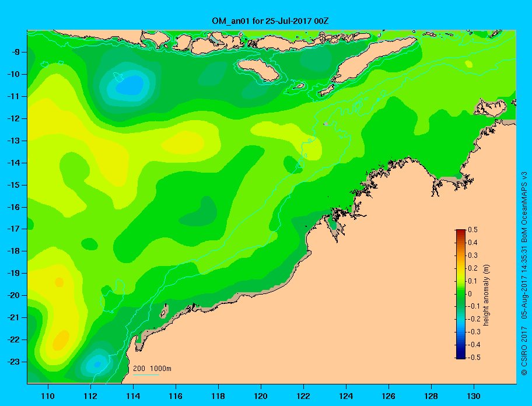Image resolution: width=532 pixels, height=406 pixels.
Task: Click the "0" label on the color scale
Action: (x=470, y=293)
